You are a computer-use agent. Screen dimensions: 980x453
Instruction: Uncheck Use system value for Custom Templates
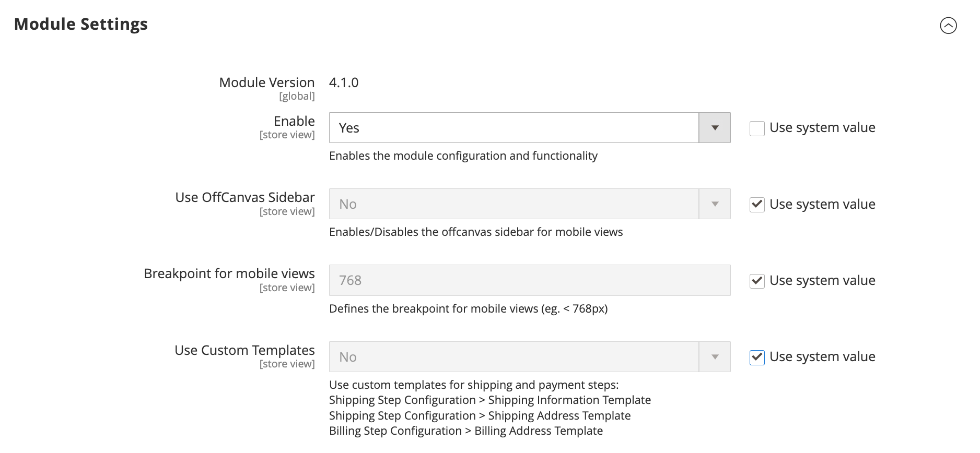[757, 357]
